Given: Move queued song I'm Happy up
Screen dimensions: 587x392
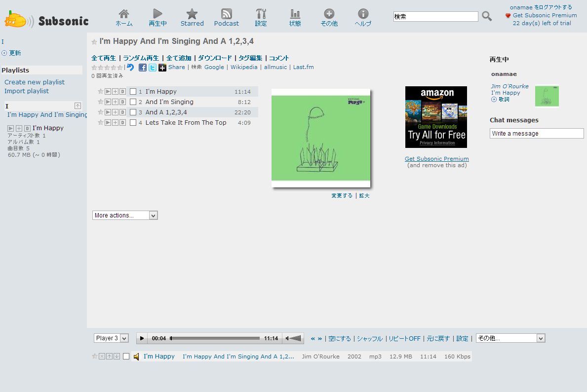Looking at the screenshot, I should 109,356.
